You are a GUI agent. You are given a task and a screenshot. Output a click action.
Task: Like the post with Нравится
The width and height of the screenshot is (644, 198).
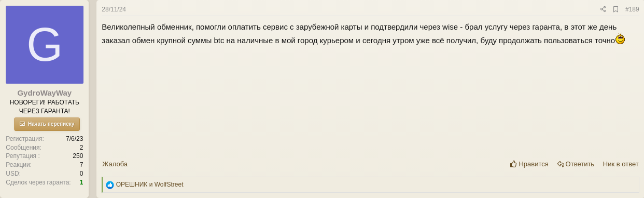coord(529,164)
